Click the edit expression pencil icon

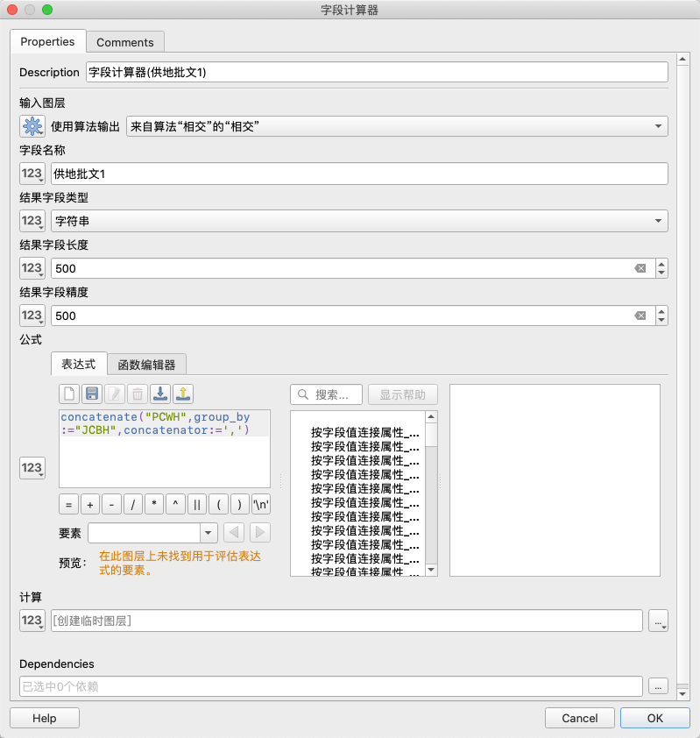point(114,394)
